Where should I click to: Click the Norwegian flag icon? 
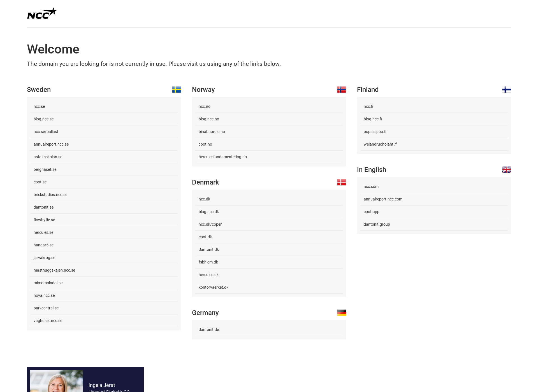click(341, 89)
